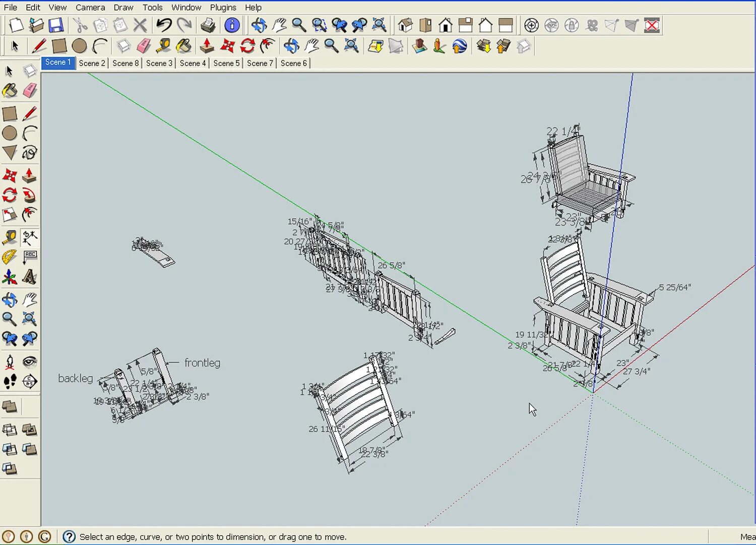
Task: Switch to the Scene 8 tab
Action: coord(125,63)
